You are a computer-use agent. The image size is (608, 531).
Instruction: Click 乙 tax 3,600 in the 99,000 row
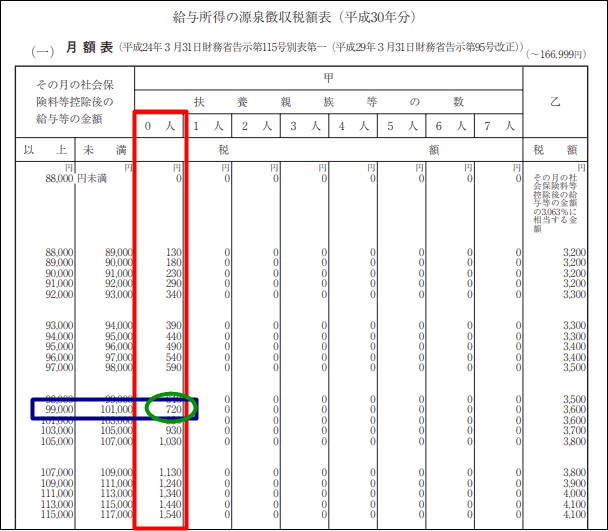tap(574, 410)
